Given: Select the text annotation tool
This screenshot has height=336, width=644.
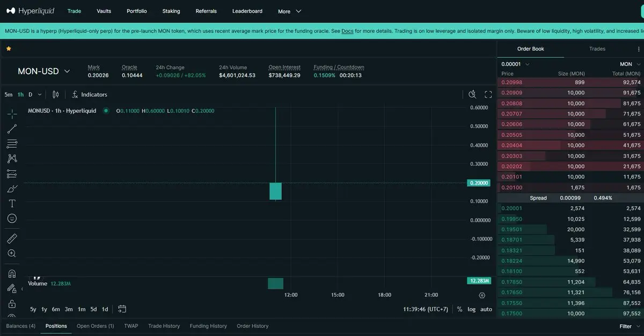Looking at the screenshot, I should click(12, 203).
